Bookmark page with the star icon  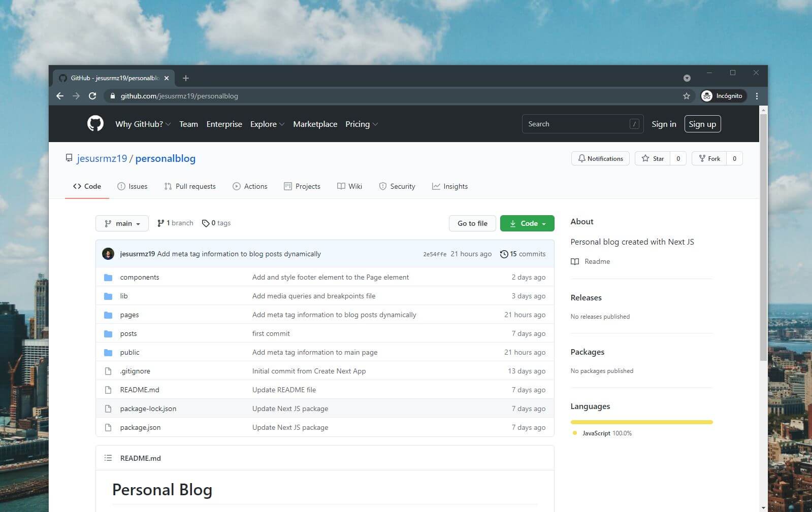click(686, 96)
